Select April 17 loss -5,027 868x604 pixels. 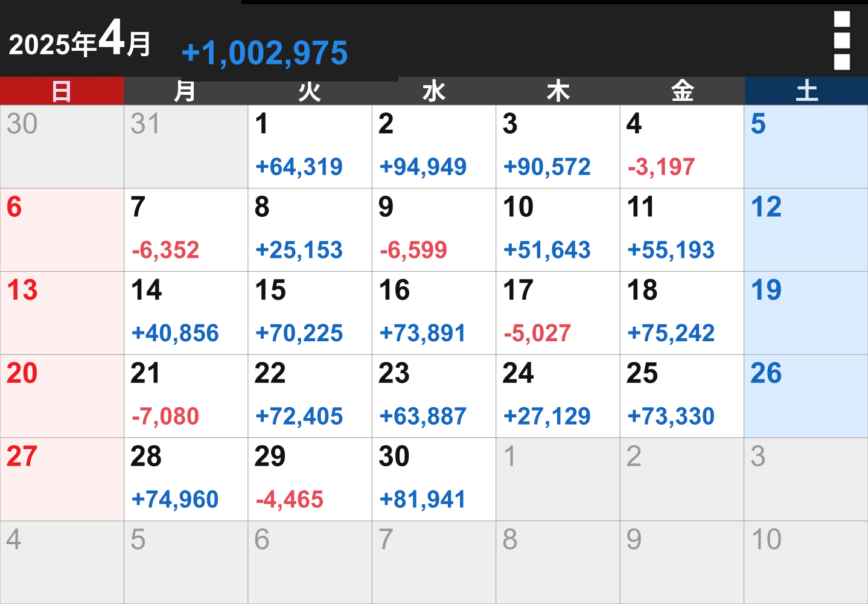[558, 313]
